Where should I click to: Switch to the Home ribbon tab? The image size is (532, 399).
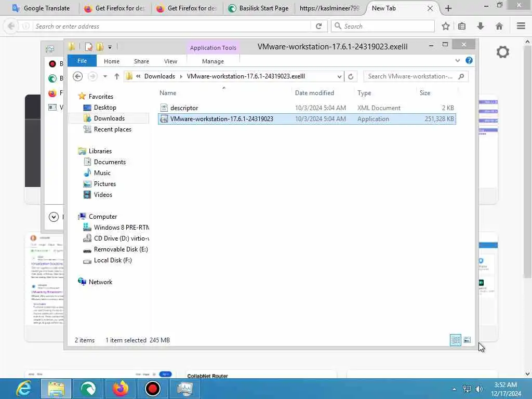[112, 61]
